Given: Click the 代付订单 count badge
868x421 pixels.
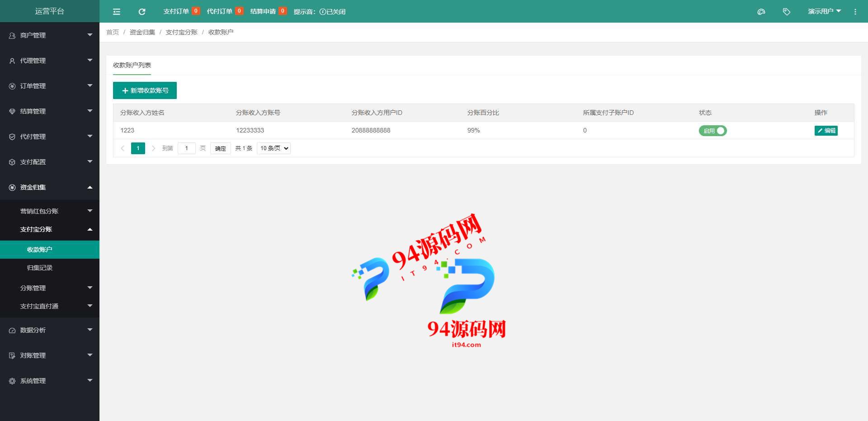Looking at the screenshot, I should (x=239, y=11).
